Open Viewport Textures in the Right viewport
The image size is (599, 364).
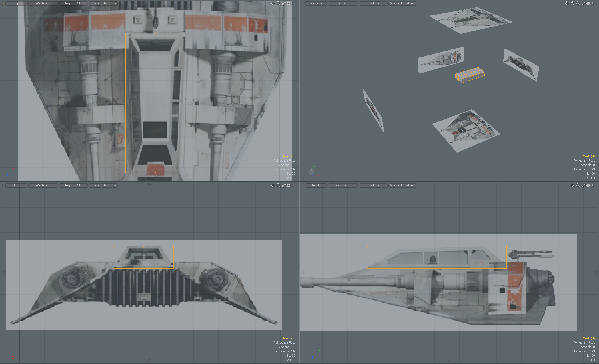pos(403,185)
